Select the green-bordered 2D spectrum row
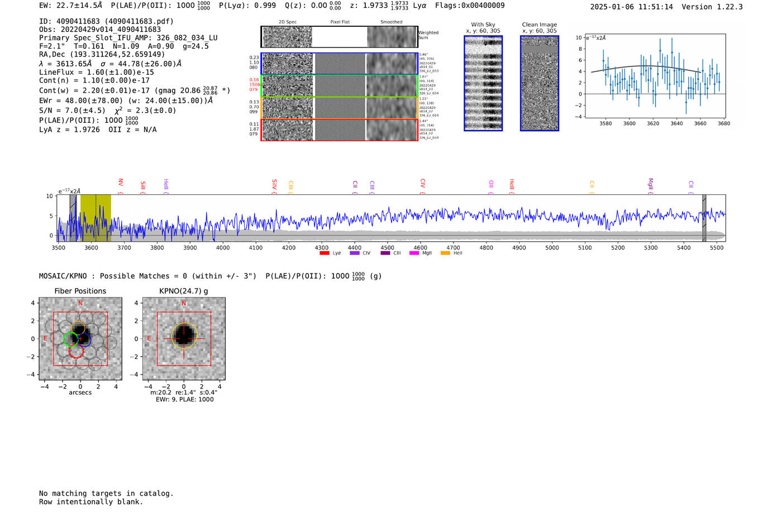The height and width of the screenshot is (532, 782). coord(339,86)
